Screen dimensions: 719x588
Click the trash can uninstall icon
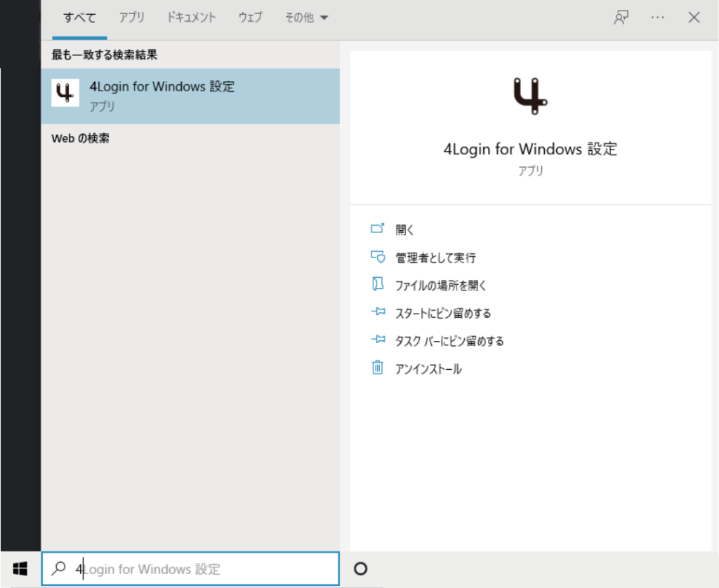377,368
